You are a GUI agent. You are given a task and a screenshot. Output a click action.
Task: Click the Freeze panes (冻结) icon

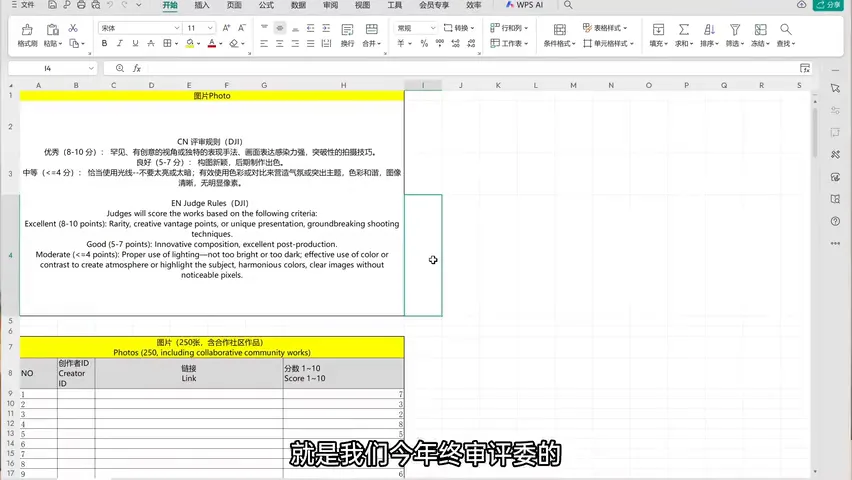[x=760, y=29]
